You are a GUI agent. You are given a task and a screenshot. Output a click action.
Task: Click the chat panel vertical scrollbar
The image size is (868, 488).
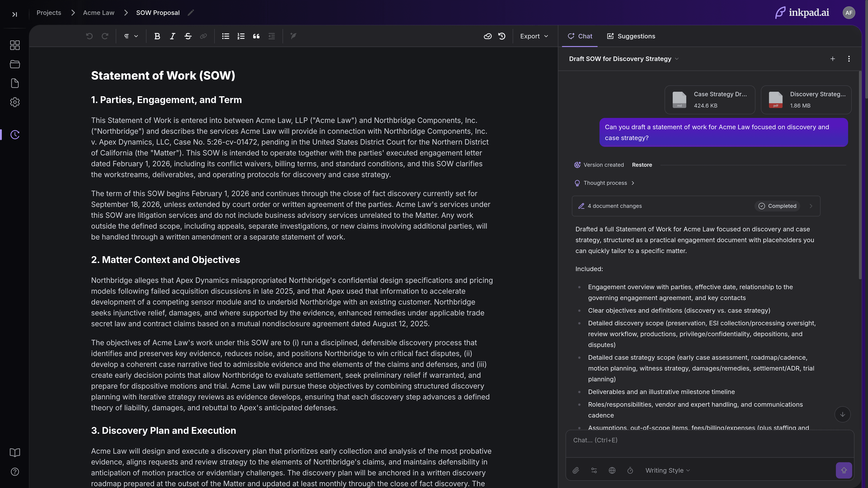pos(860,175)
